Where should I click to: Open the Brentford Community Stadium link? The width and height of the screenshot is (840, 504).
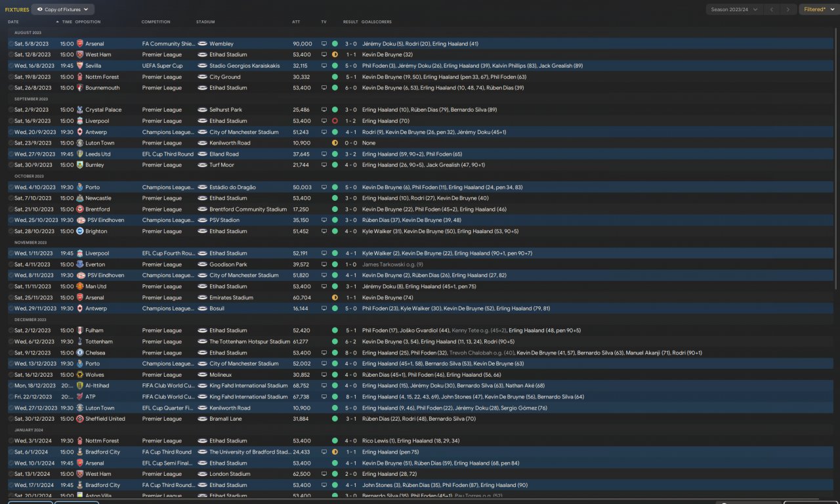click(248, 209)
